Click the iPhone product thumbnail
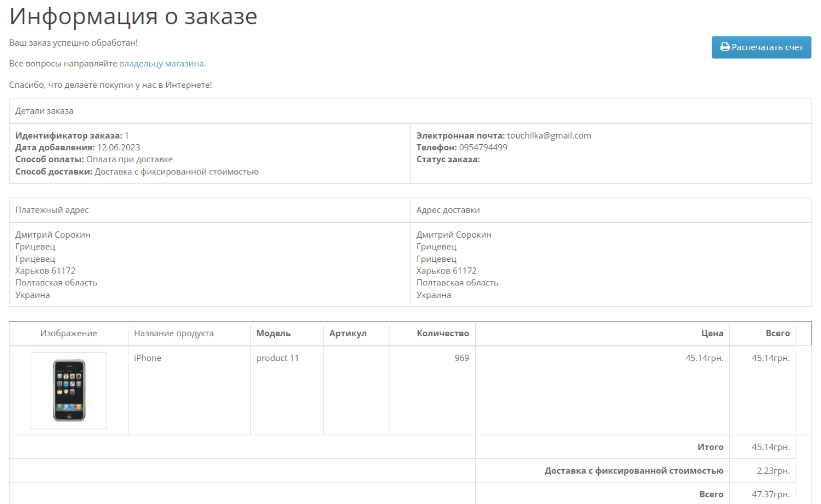 coord(69,391)
